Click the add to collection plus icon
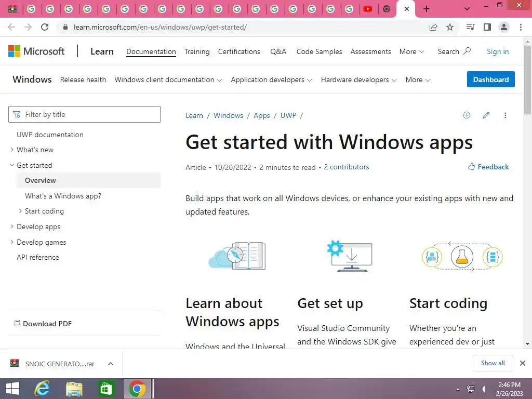The height and width of the screenshot is (399, 532). pyautogui.click(x=467, y=115)
